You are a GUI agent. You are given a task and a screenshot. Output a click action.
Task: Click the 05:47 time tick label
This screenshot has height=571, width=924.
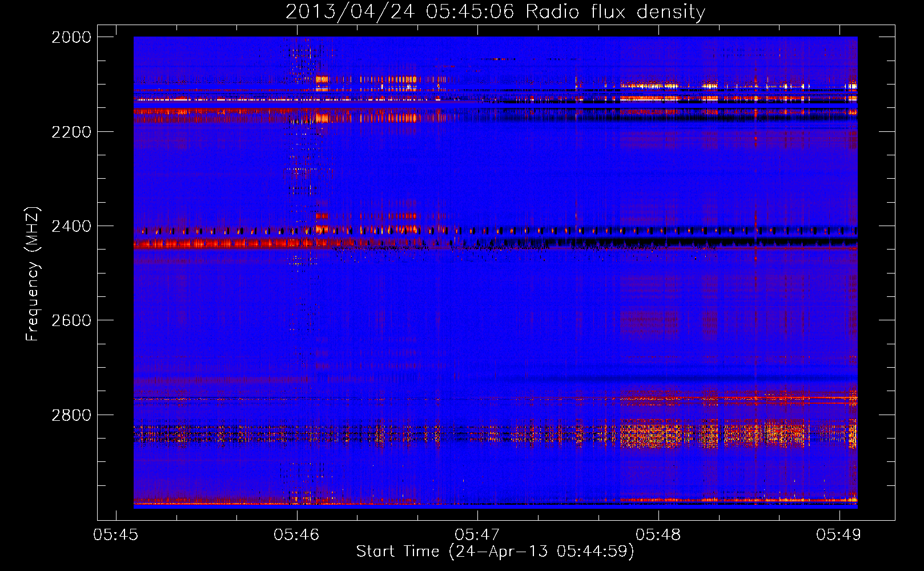tap(477, 534)
